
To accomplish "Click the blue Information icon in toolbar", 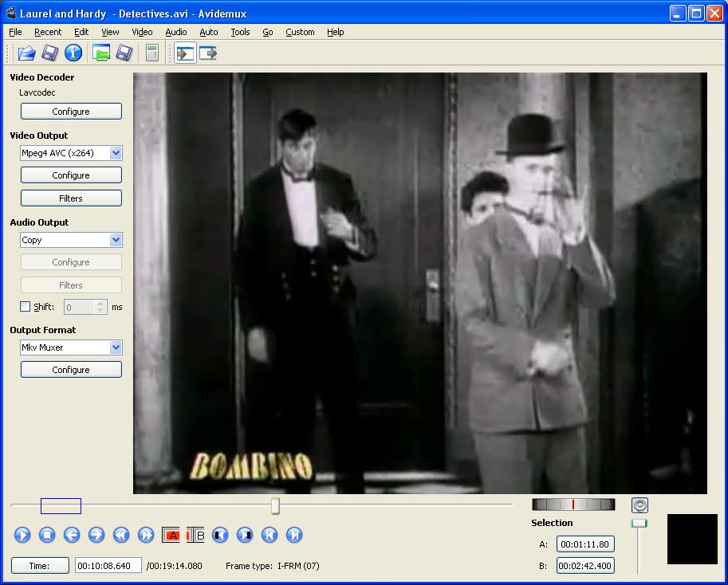I will tap(73, 53).
